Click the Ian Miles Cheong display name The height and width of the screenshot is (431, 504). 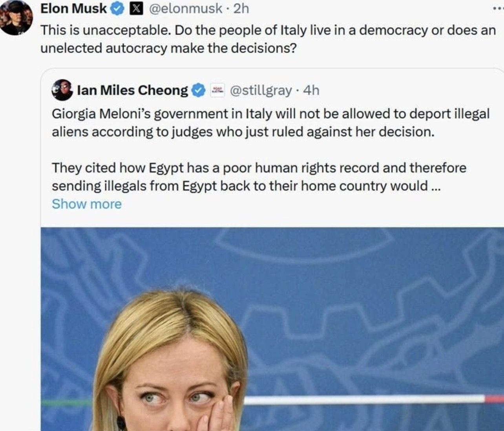[132, 90]
